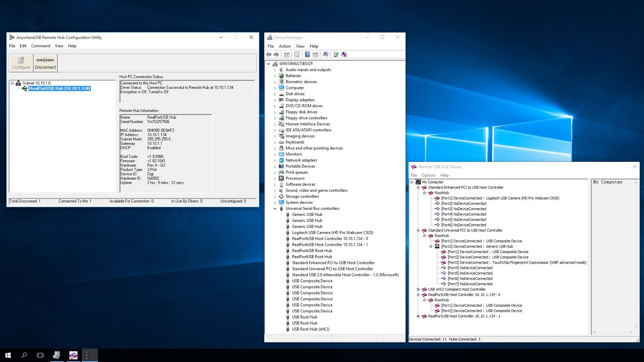Expand the Batteries category in Device Manager
This screenshot has width=644, height=362.
click(275, 76)
